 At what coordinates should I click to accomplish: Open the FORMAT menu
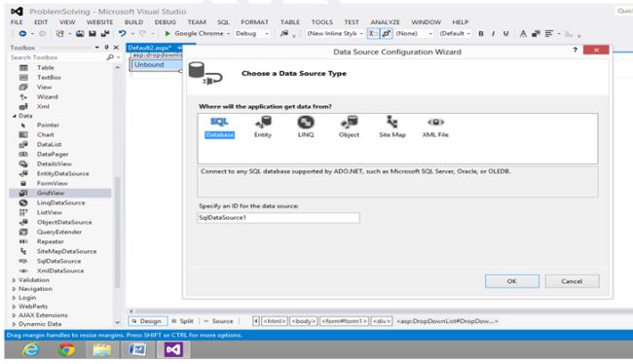254,22
